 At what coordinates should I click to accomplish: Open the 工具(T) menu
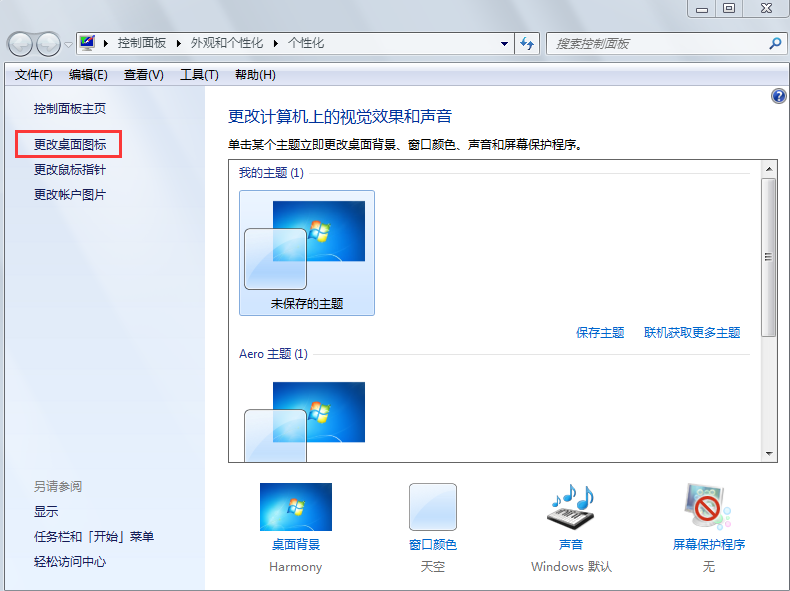(198, 75)
